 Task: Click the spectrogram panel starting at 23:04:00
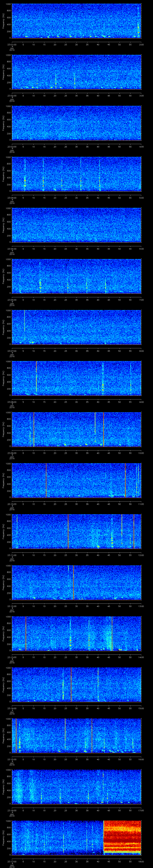coord(76,174)
